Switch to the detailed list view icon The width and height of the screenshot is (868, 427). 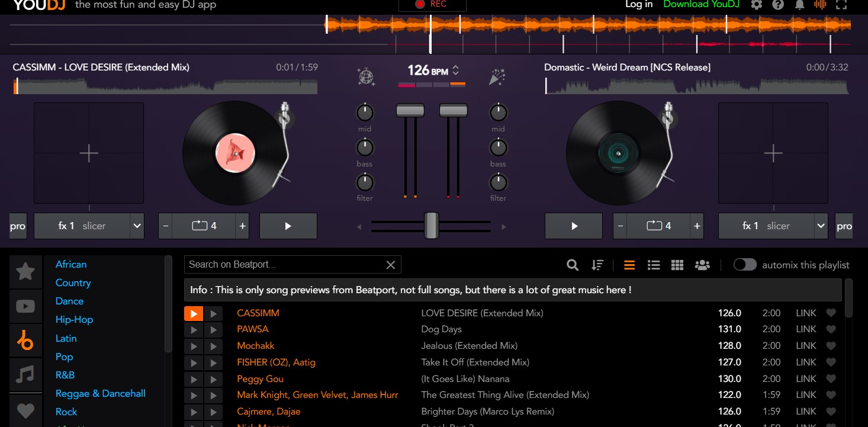coord(654,265)
